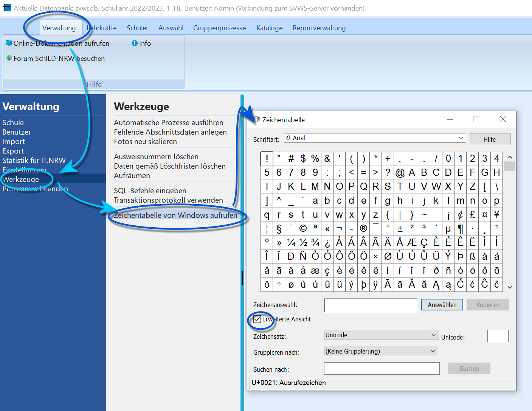The image size is (532, 411).
Task: Open Online-Dokumentation aufrufen book icon
Action: pos(9,43)
